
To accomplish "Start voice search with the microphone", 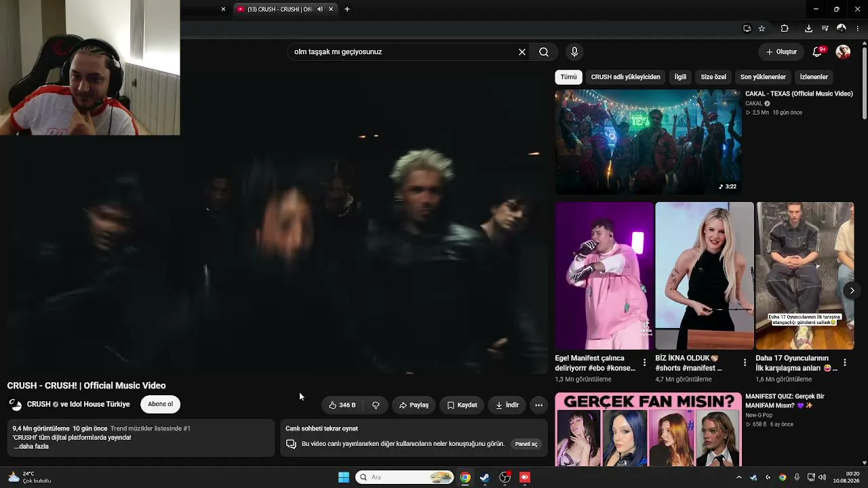I will (x=574, y=52).
